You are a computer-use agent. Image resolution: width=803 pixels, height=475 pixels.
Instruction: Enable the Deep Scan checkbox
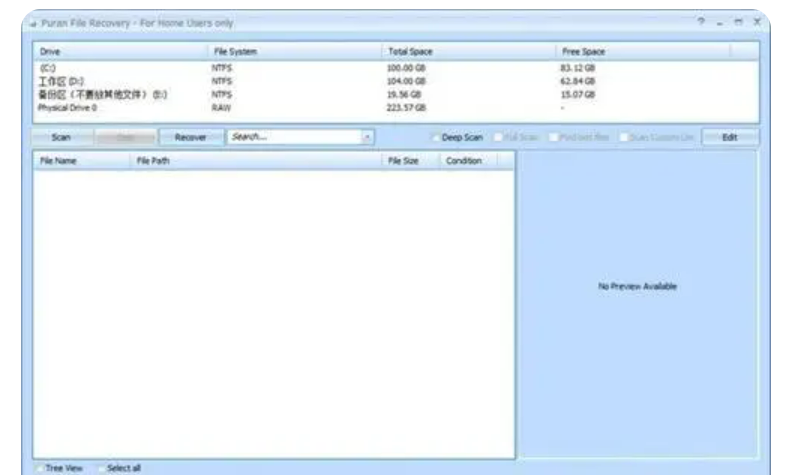click(x=436, y=136)
